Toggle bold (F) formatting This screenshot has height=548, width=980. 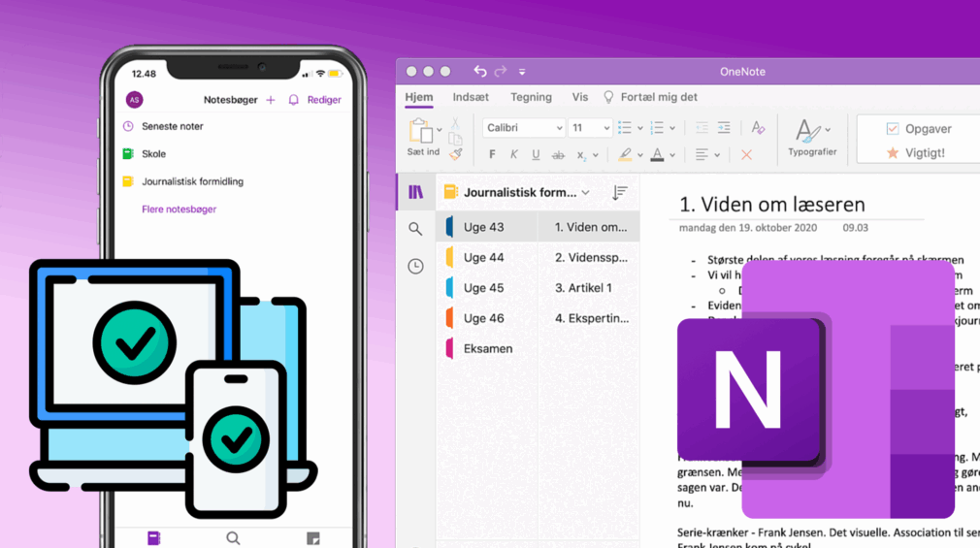click(x=493, y=154)
